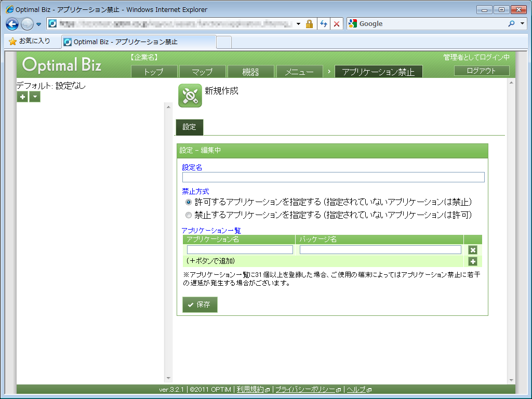
Task: Click the search magnifier icon
Action: click(511, 24)
